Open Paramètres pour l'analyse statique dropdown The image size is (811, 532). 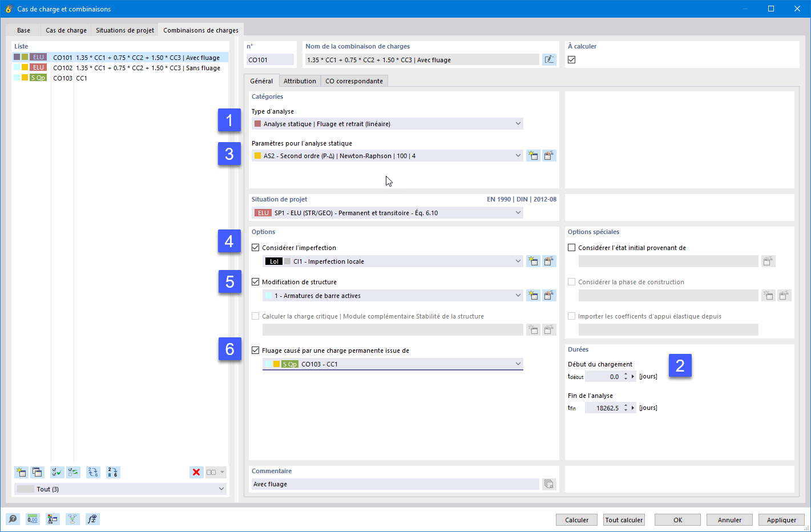388,156
